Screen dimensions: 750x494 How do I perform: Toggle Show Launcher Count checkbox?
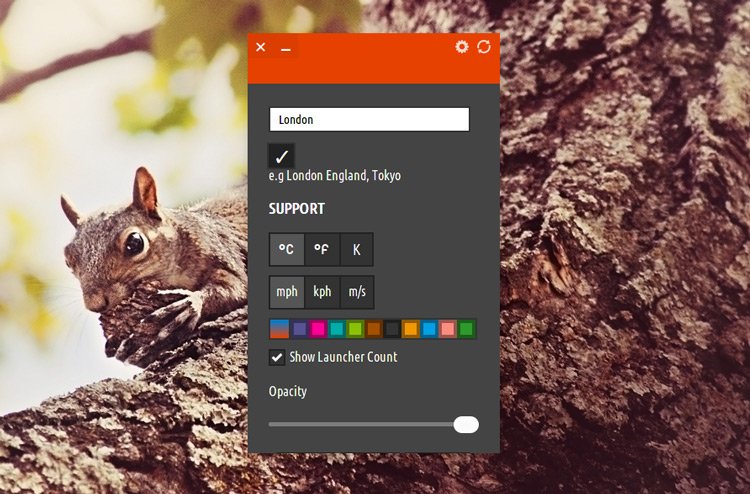tap(276, 357)
